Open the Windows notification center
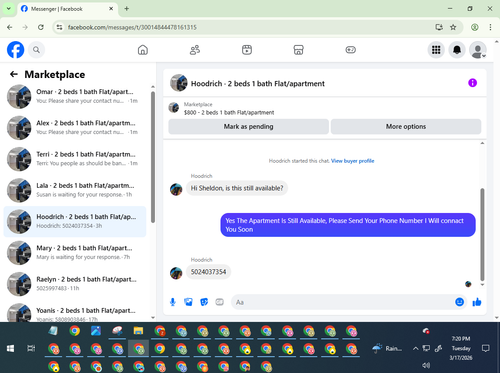Image resolution: width=500 pixels, height=373 pixels. (x=486, y=348)
